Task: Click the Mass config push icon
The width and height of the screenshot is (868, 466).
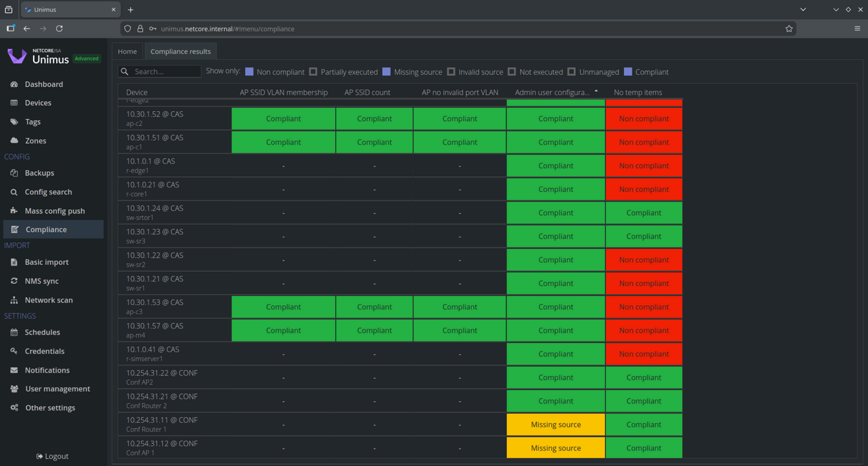Action: tap(14, 211)
